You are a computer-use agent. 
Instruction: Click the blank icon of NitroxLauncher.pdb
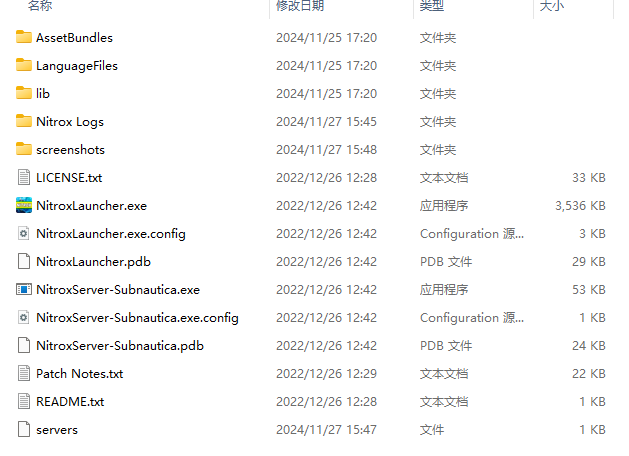24,261
